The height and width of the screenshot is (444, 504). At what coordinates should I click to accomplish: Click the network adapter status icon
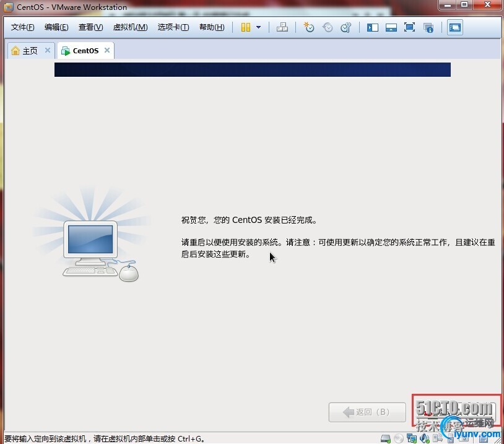(411, 438)
